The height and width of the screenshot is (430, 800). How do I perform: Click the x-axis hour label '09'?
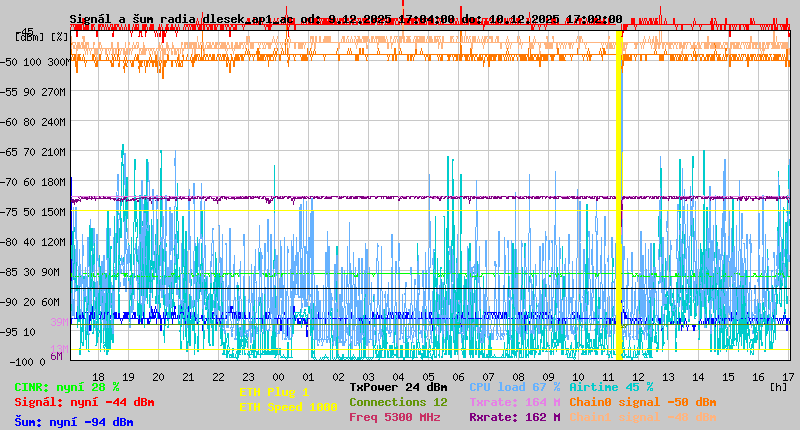click(x=548, y=377)
